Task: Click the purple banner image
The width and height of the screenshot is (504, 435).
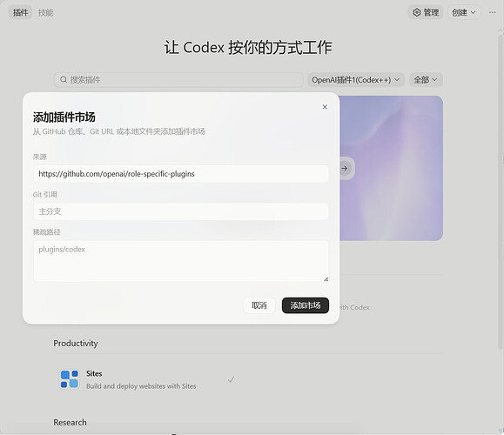Action: coord(391,168)
